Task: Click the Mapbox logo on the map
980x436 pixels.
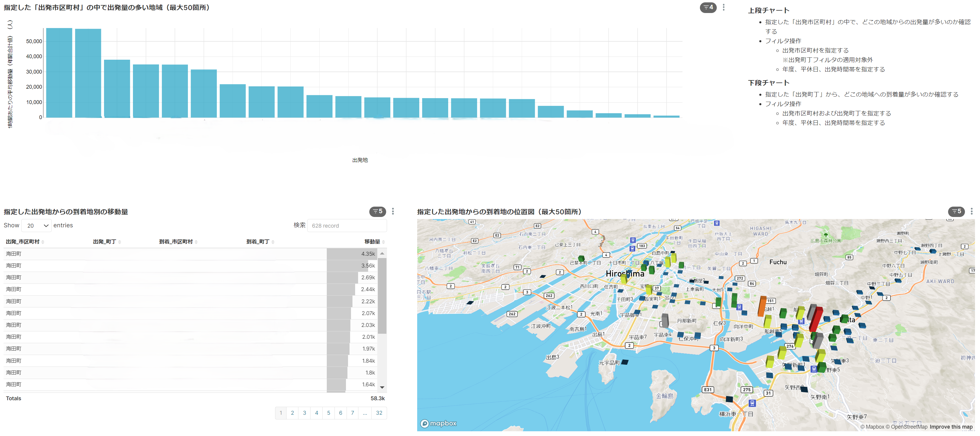Action: [438, 423]
